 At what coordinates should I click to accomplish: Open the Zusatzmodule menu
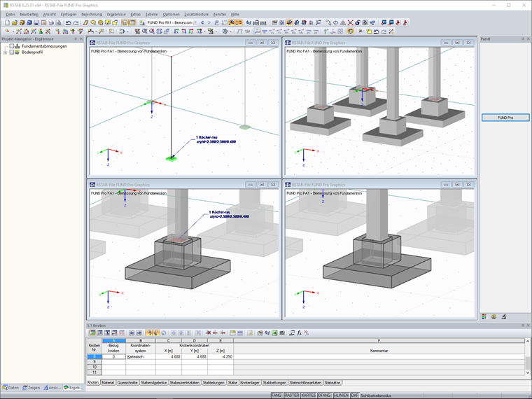coord(195,14)
